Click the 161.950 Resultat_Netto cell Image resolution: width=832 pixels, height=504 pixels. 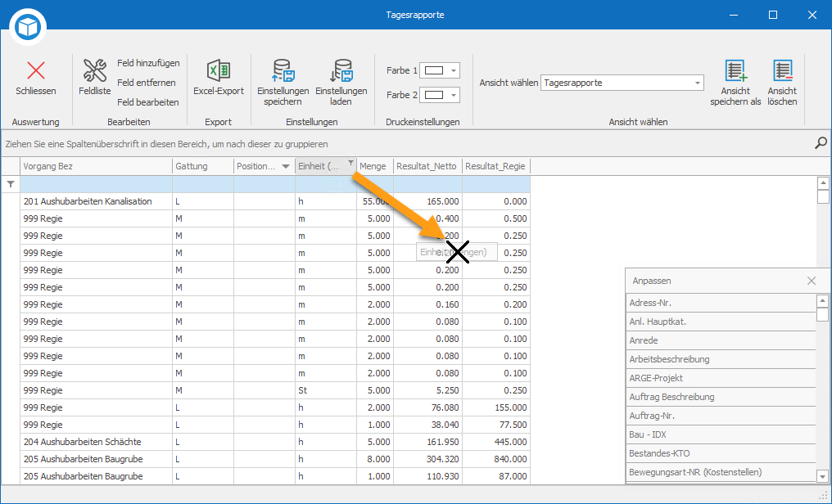[427, 442]
